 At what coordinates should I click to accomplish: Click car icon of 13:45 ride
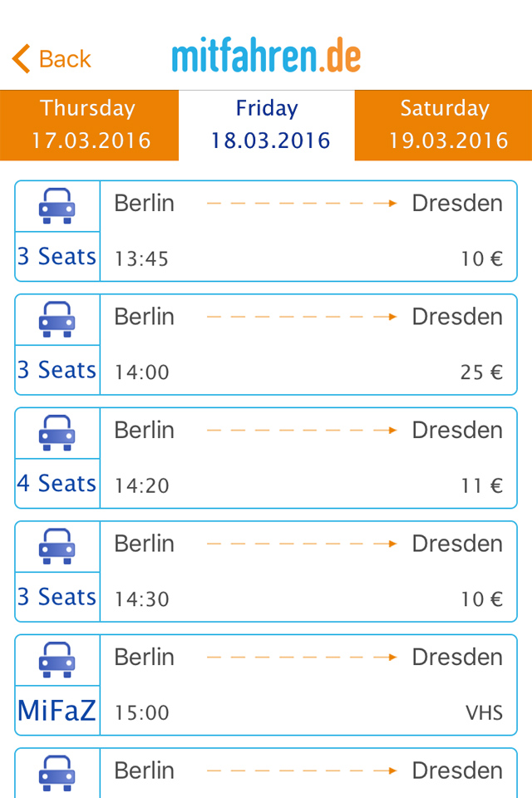57,205
